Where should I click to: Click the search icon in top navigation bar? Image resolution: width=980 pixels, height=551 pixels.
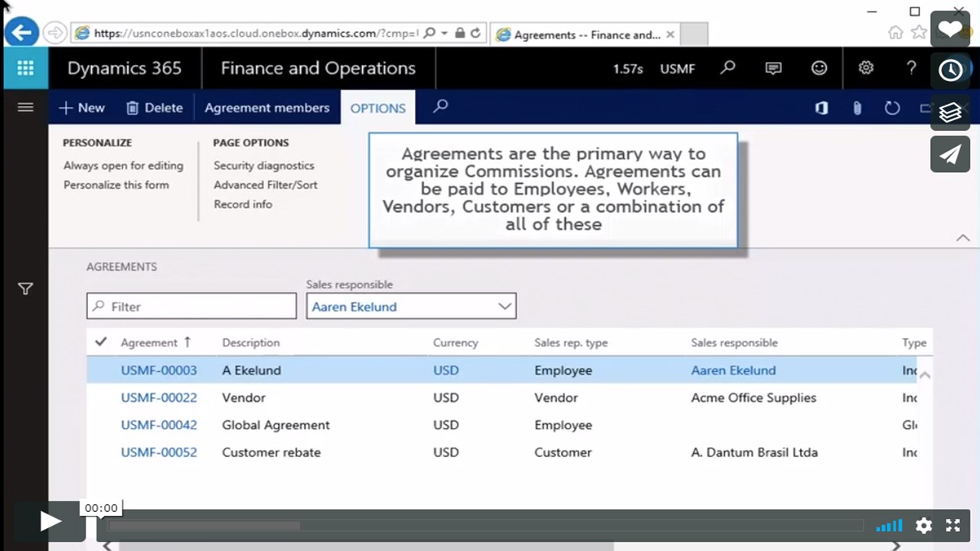(728, 68)
